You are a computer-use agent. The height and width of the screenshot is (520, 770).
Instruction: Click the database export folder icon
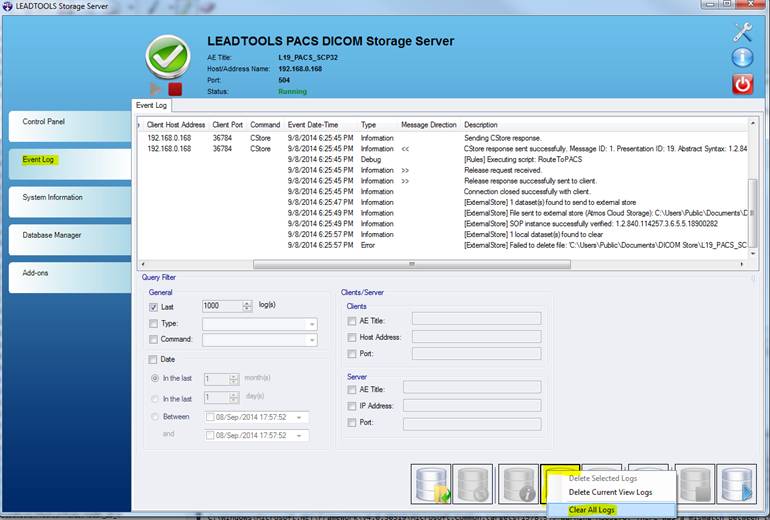coord(432,484)
